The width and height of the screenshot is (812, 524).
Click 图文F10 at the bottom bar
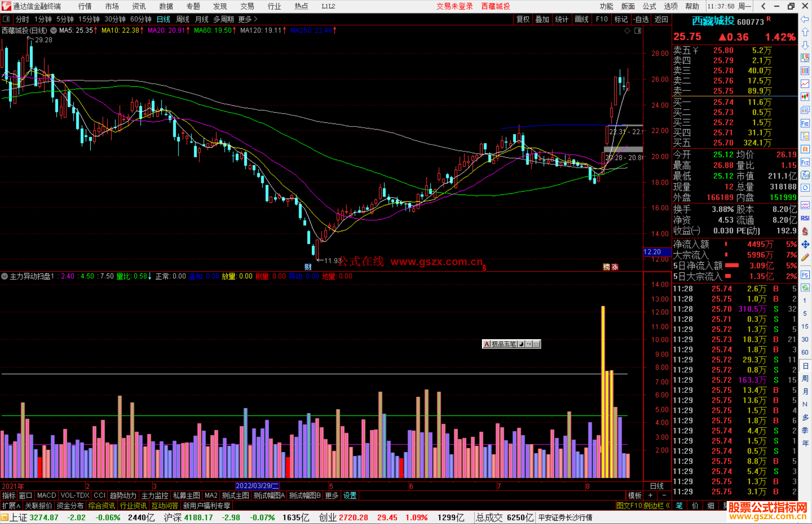click(x=629, y=506)
